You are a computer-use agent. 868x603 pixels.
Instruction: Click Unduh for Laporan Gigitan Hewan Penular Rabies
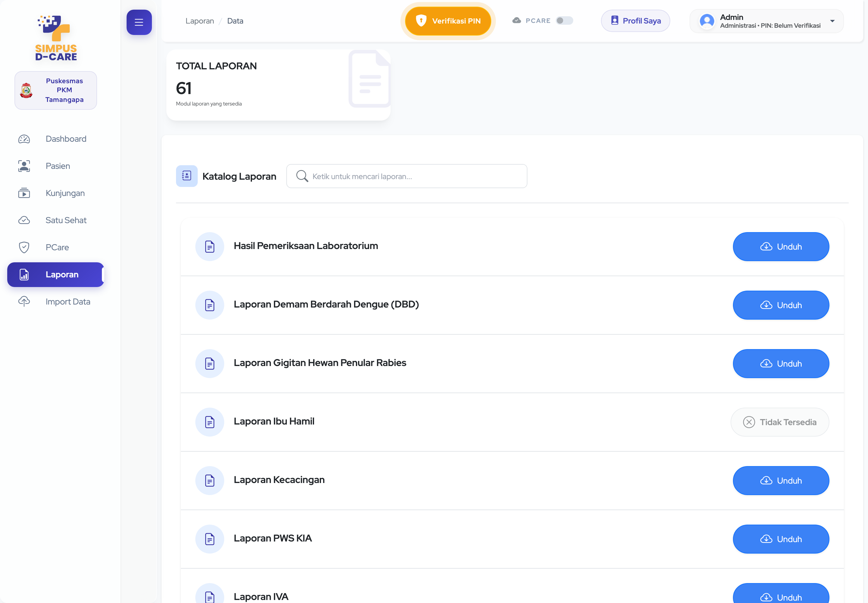[x=781, y=364]
